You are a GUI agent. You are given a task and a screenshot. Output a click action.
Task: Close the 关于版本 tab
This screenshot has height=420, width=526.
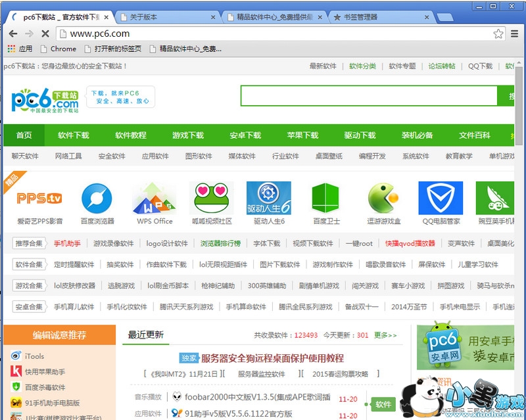[x=213, y=17]
